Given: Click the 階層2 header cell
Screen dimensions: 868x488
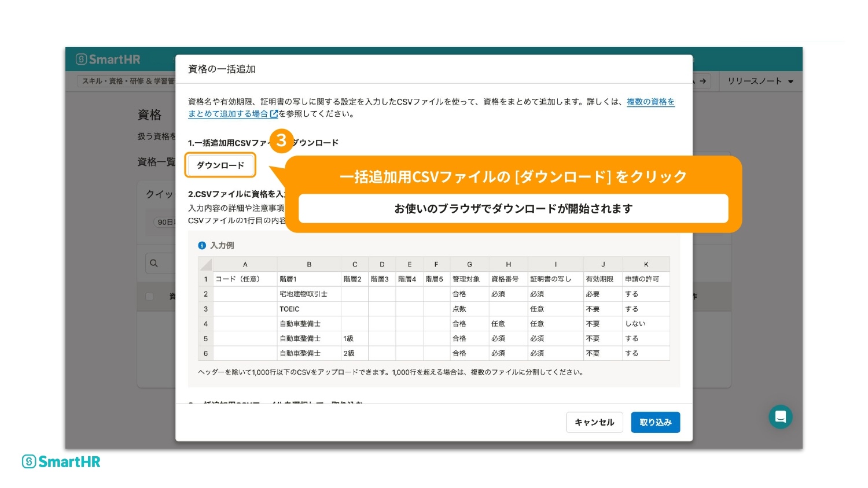Looking at the screenshot, I should point(355,279).
